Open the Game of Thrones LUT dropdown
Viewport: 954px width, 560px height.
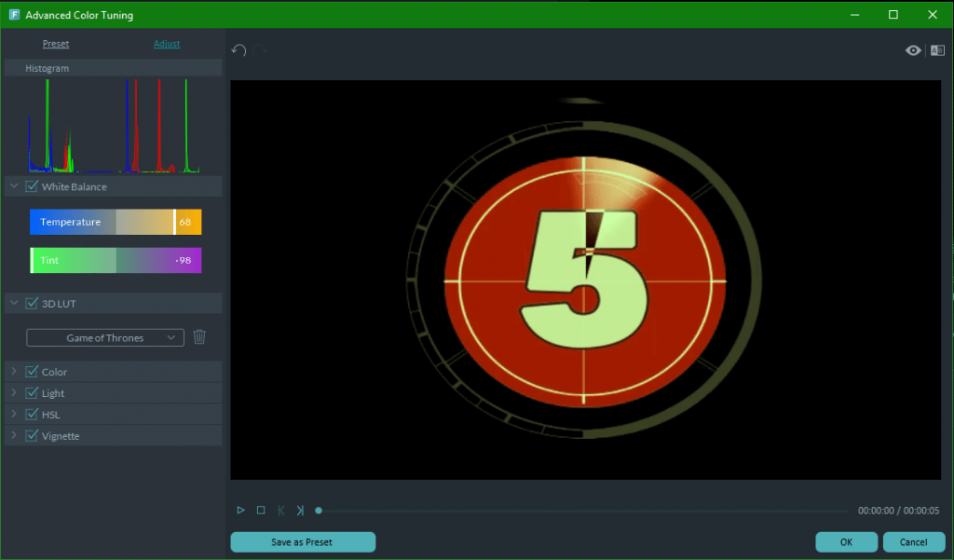pos(105,337)
